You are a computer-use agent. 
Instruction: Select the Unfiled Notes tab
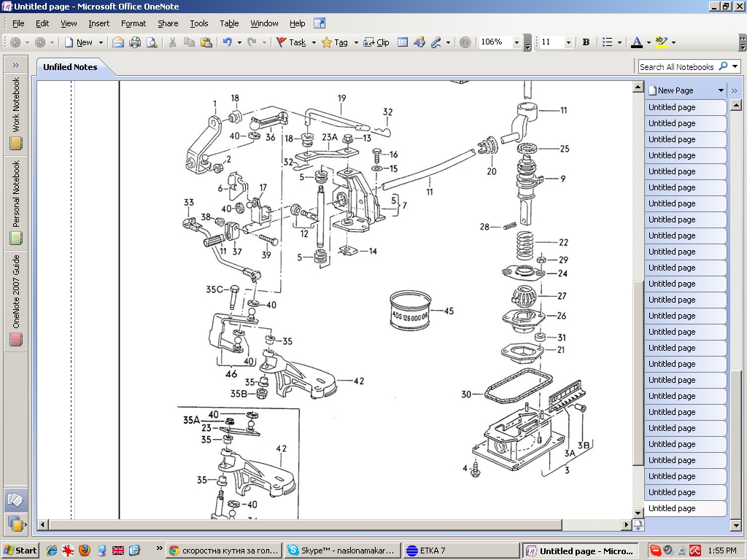[x=70, y=67]
